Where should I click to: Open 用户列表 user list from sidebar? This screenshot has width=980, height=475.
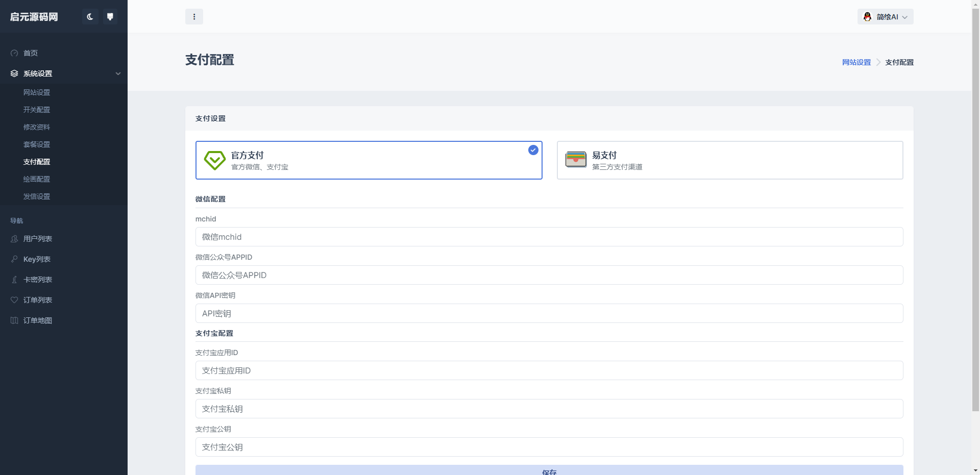(x=37, y=239)
